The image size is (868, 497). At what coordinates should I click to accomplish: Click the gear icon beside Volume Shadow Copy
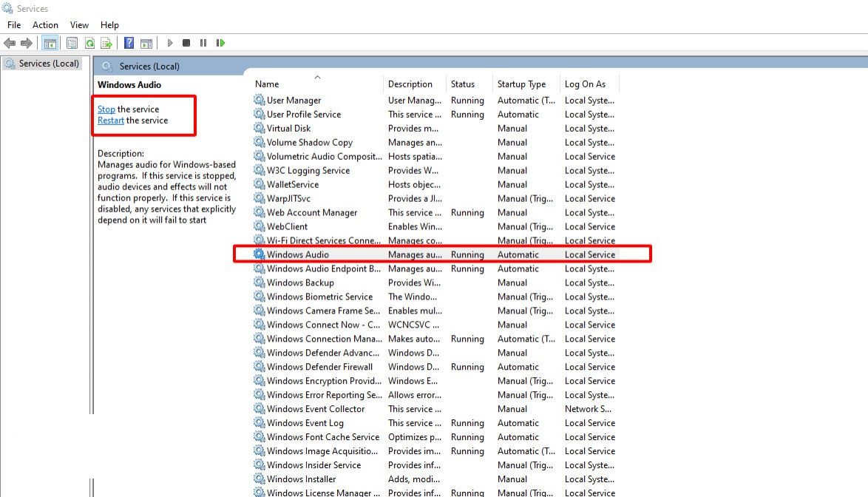coord(259,142)
